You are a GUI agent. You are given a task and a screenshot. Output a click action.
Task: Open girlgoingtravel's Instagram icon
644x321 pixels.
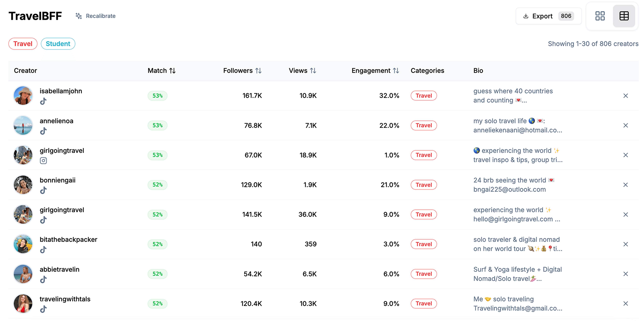pyautogui.click(x=43, y=161)
